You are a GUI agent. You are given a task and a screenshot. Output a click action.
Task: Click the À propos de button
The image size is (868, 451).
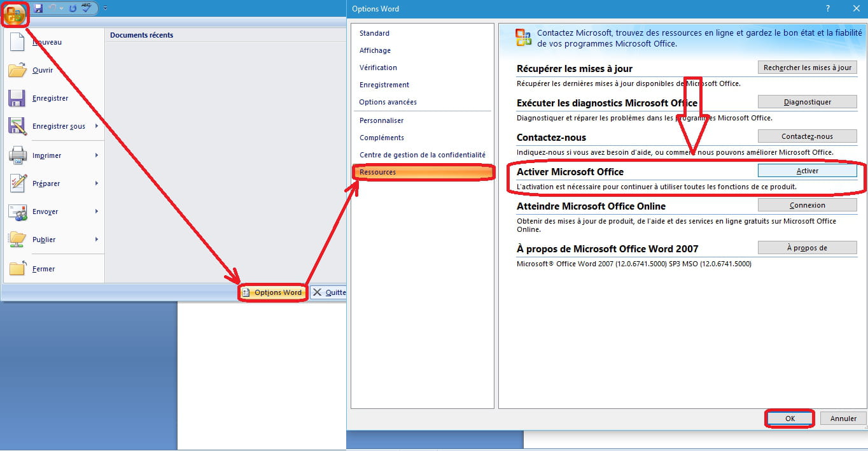point(807,248)
